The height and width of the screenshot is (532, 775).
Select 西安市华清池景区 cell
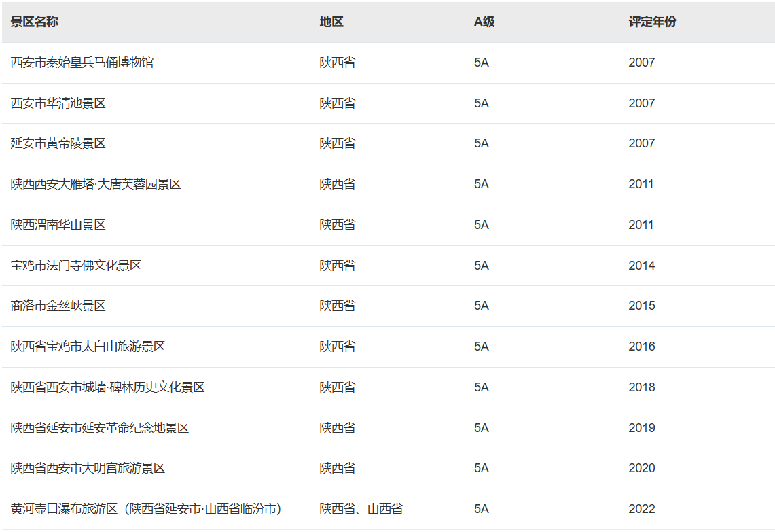pos(58,103)
